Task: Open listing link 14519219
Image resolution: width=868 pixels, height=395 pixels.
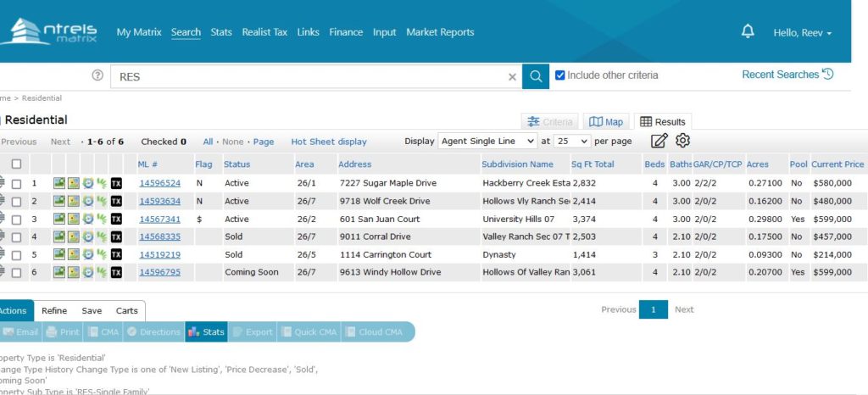Action: point(159,254)
